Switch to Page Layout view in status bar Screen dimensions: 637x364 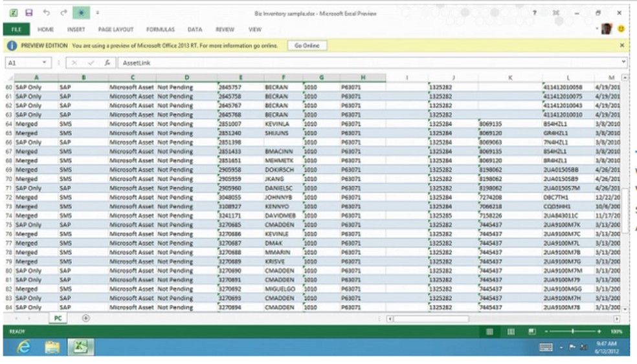[x=511, y=332]
